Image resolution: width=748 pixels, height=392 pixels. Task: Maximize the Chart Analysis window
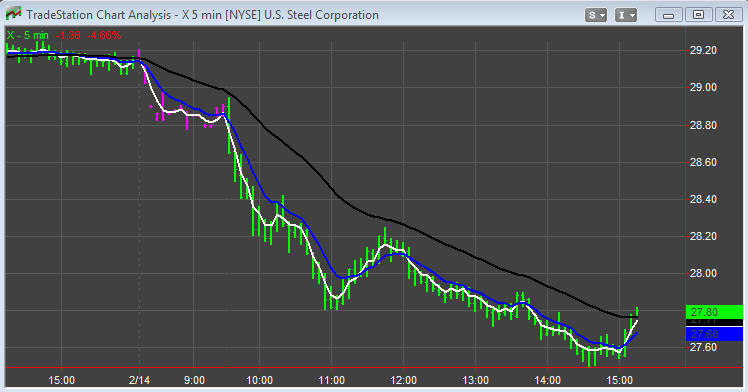(x=698, y=15)
